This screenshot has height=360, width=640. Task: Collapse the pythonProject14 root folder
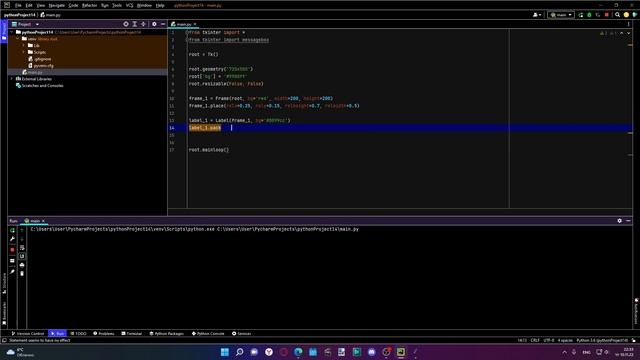[x=12, y=32]
